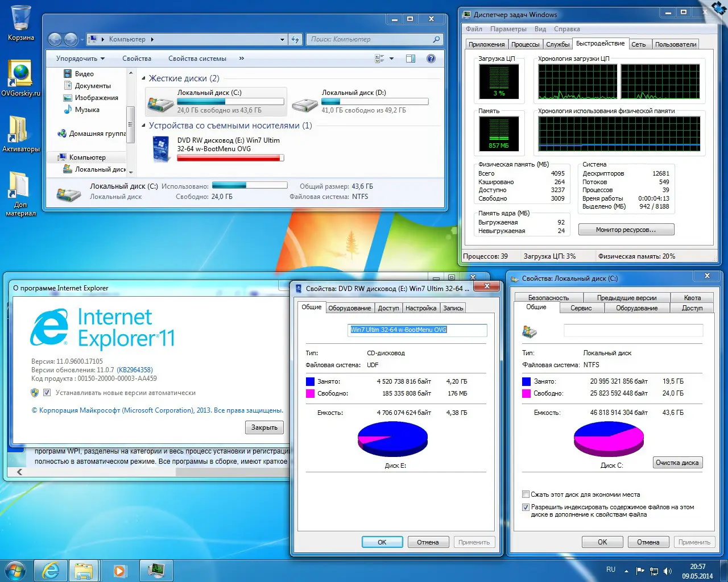Enable 'Сжать этот диск' compression checkbox
Image resolution: width=728 pixels, height=582 pixels.
point(526,494)
